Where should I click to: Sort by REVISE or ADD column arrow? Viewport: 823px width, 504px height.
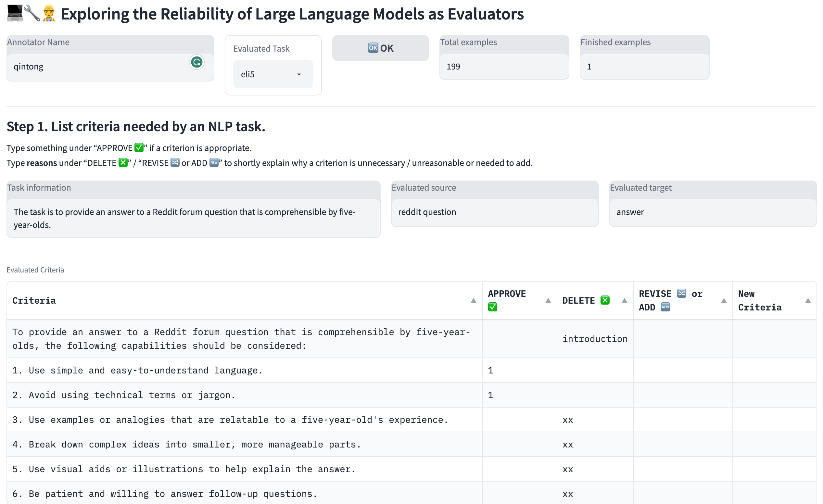click(724, 301)
